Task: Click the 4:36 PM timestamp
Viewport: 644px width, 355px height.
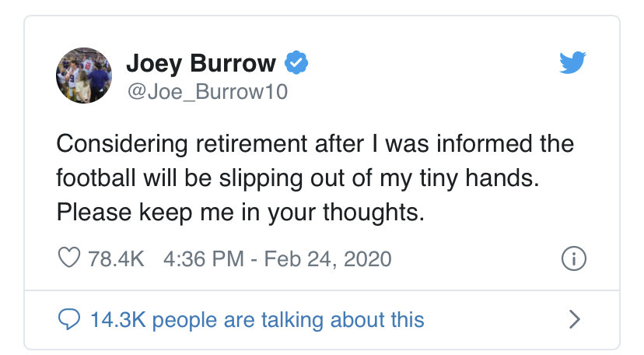Action: [203, 258]
